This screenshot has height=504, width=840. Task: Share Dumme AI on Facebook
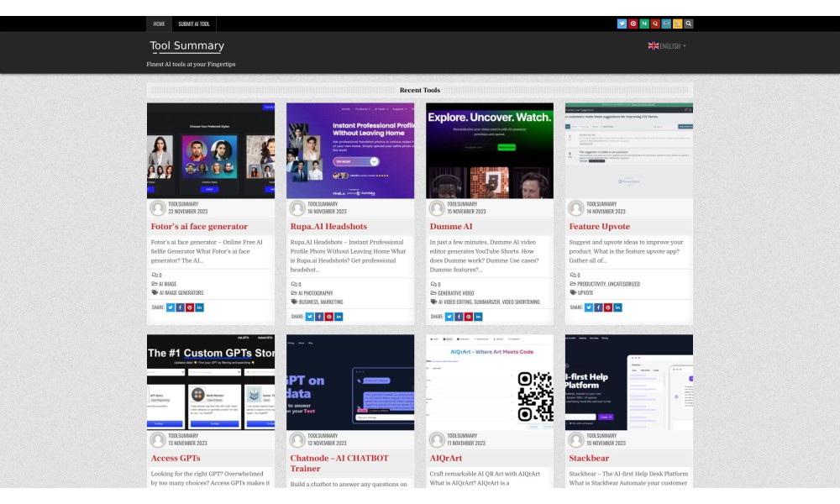459,317
